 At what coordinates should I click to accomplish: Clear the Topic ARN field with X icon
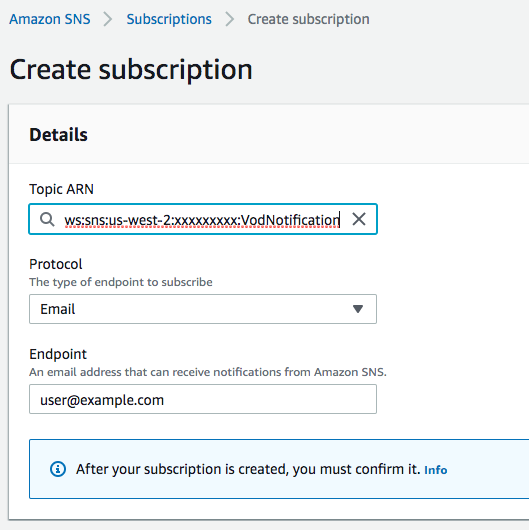359,219
